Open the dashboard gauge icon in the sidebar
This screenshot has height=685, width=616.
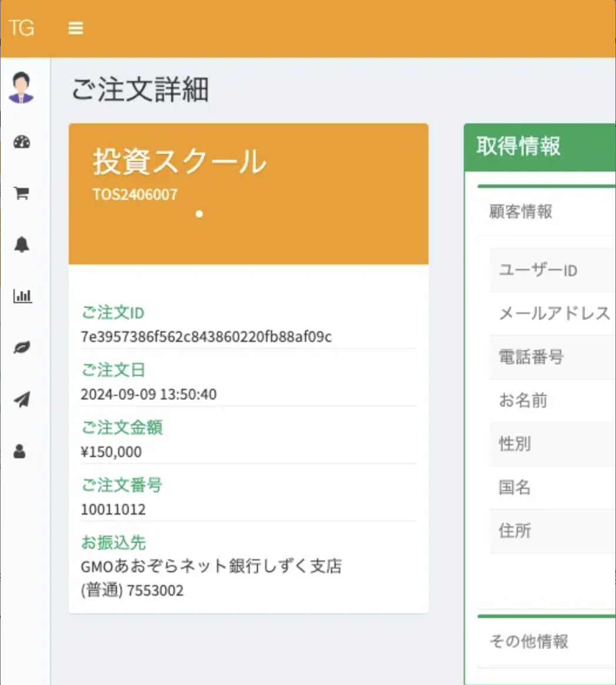pyautogui.click(x=22, y=142)
